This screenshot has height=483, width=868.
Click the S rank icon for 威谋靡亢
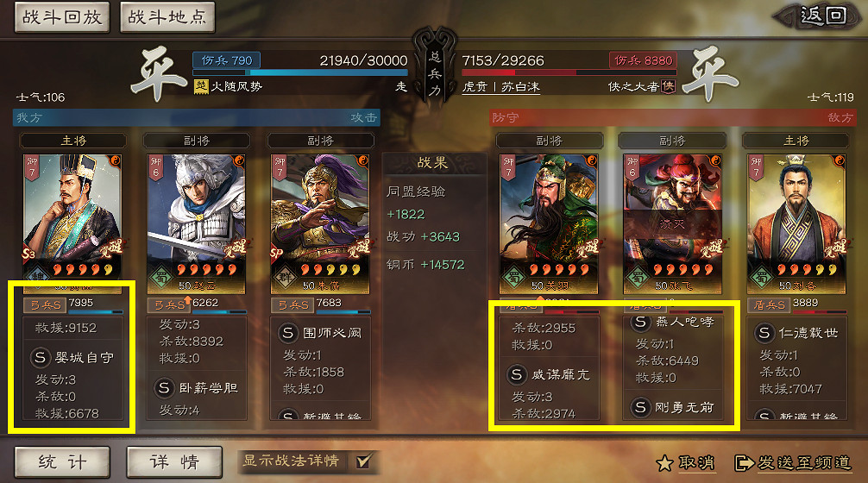[516, 374]
